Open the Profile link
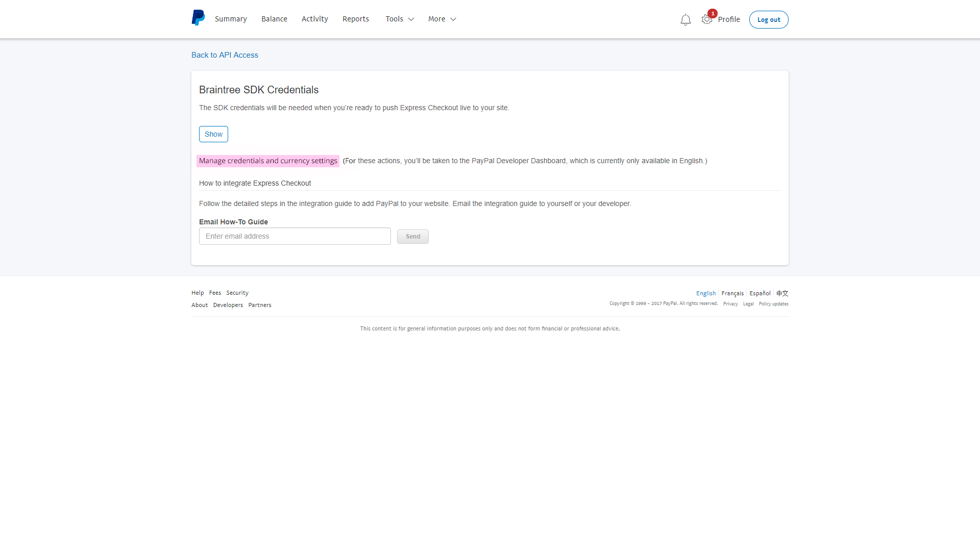 pyautogui.click(x=729, y=19)
